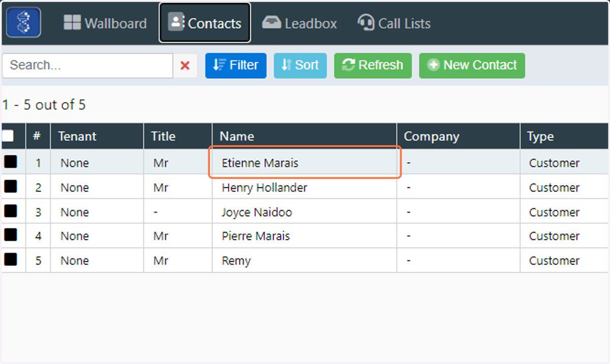610x364 pixels.
Task: Tick the checkbox for Pierre Marais row
Action: (11, 235)
